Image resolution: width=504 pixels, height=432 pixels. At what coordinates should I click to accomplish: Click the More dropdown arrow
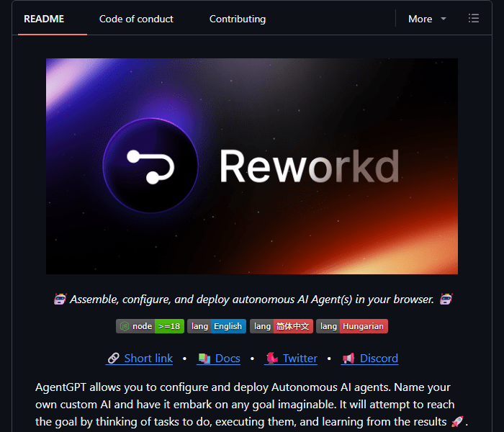coord(444,19)
